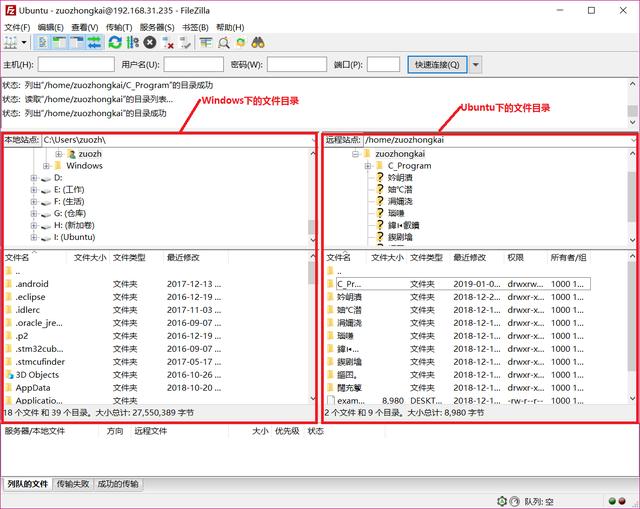This screenshot has width=640, height=509.
Task: Open quick connect history dropdown
Action: pos(476,64)
